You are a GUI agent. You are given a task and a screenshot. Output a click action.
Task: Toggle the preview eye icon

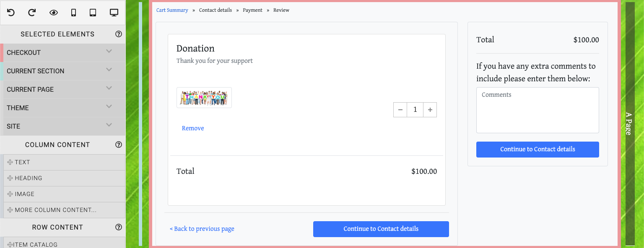click(53, 13)
